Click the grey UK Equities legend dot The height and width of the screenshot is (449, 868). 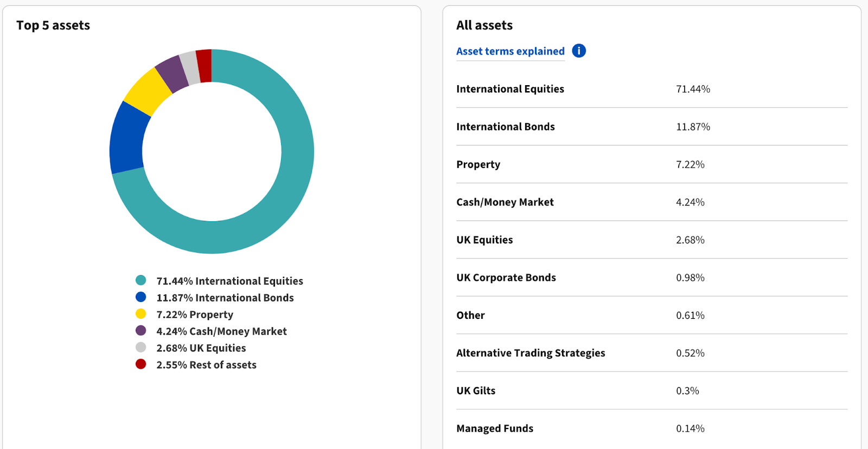141,348
